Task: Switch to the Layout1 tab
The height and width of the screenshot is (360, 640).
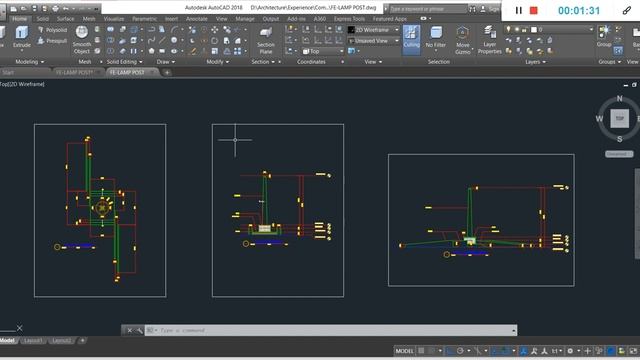Action: [x=33, y=340]
